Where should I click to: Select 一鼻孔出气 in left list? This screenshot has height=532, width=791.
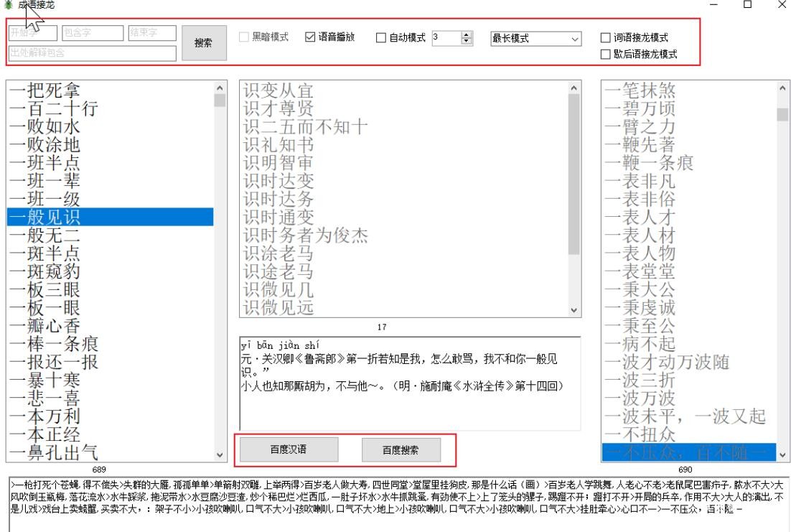tap(110, 452)
